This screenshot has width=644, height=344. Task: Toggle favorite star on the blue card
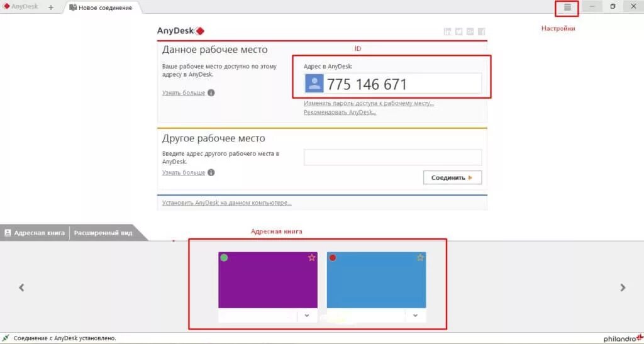point(420,257)
